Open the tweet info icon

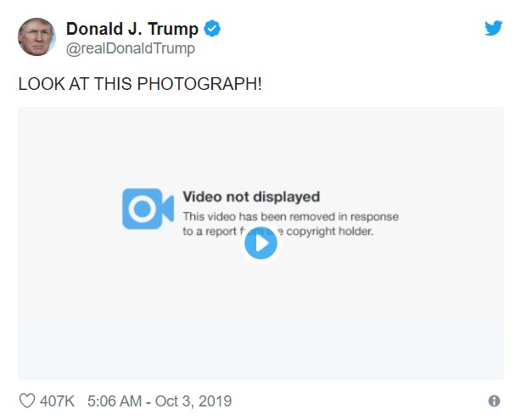click(494, 401)
